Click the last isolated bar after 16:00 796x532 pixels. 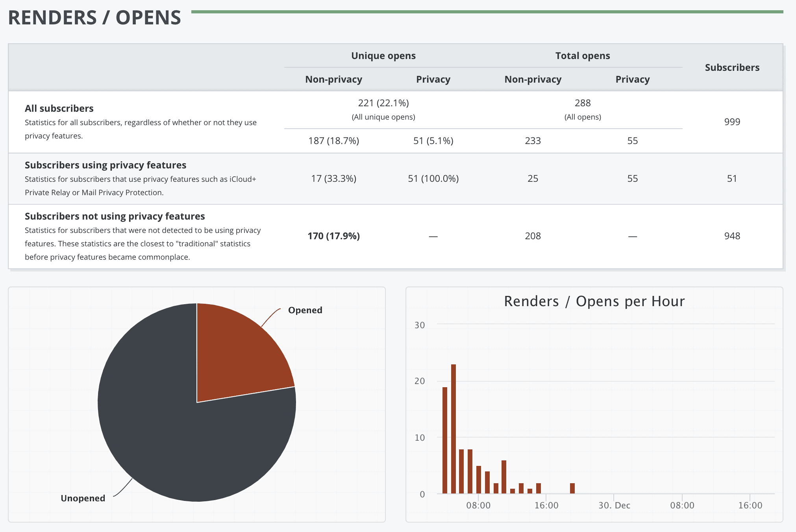coord(572,488)
